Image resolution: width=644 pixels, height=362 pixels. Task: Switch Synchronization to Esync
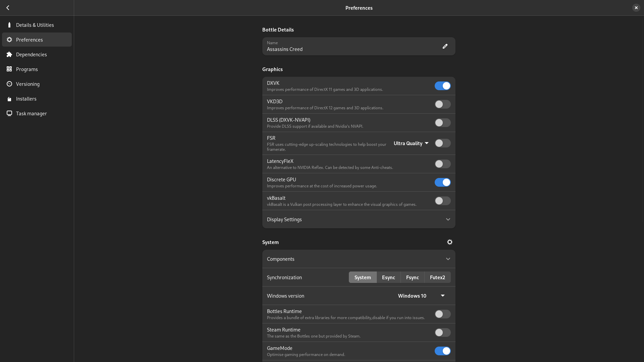(388, 277)
